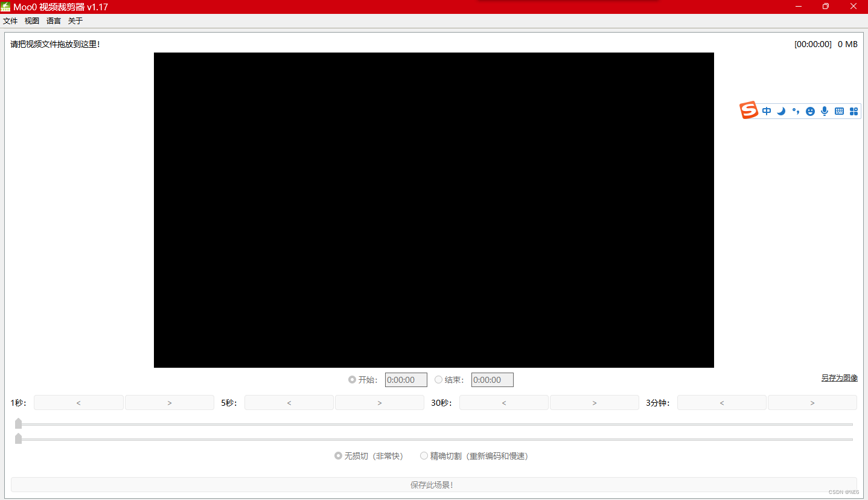Open Sogou emoji smiley panel
This screenshot has width=868, height=500.
pyautogui.click(x=810, y=111)
